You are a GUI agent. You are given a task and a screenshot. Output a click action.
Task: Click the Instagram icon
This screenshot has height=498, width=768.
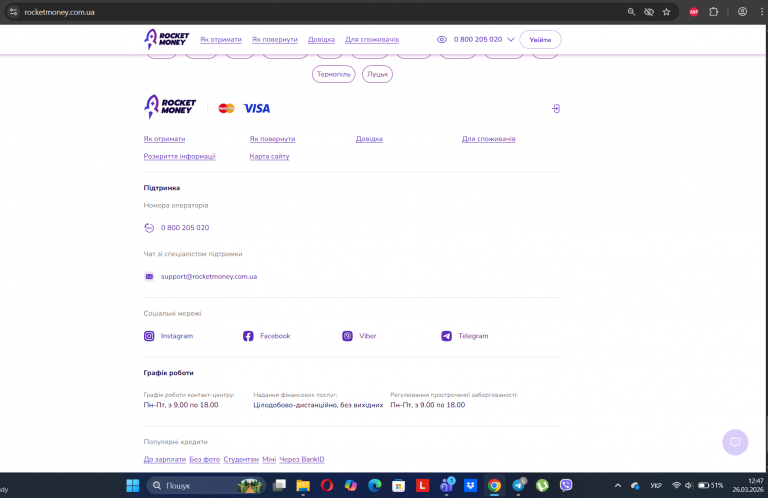click(149, 336)
